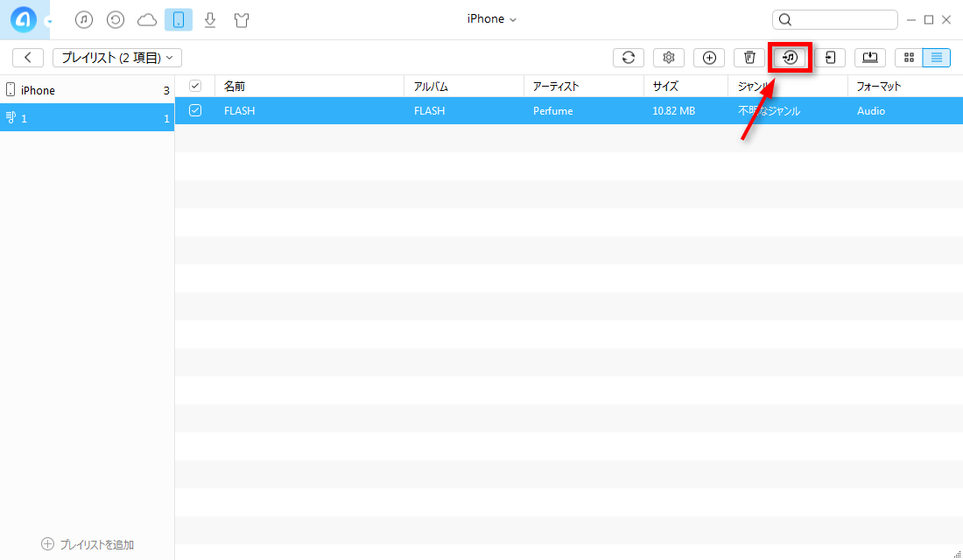The image size is (963, 560).
Task: Expand the iPhone device selector
Action: coord(491,19)
